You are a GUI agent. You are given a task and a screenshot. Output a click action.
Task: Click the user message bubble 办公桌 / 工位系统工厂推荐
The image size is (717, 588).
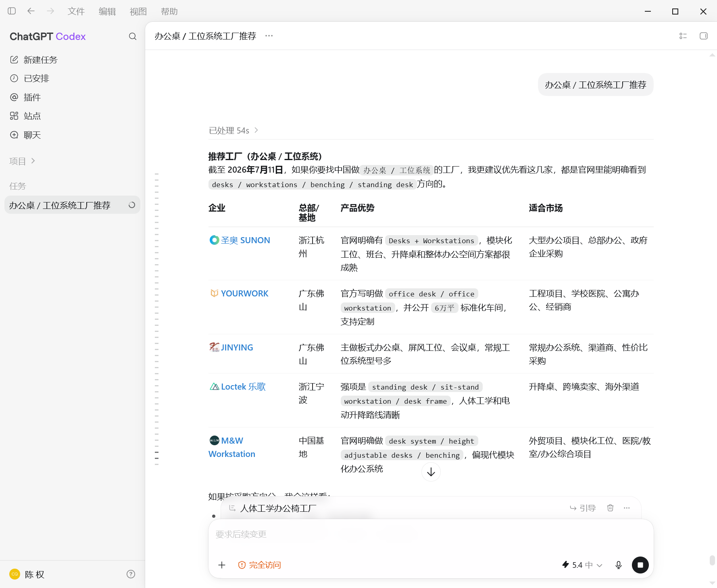point(596,85)
